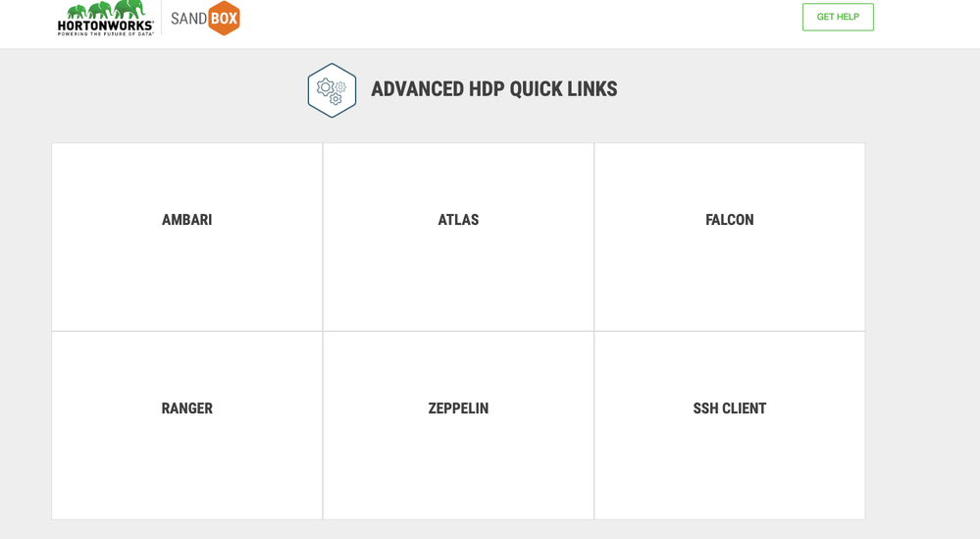Click the orange BOX hexagon icon

(x=225, y=18)
